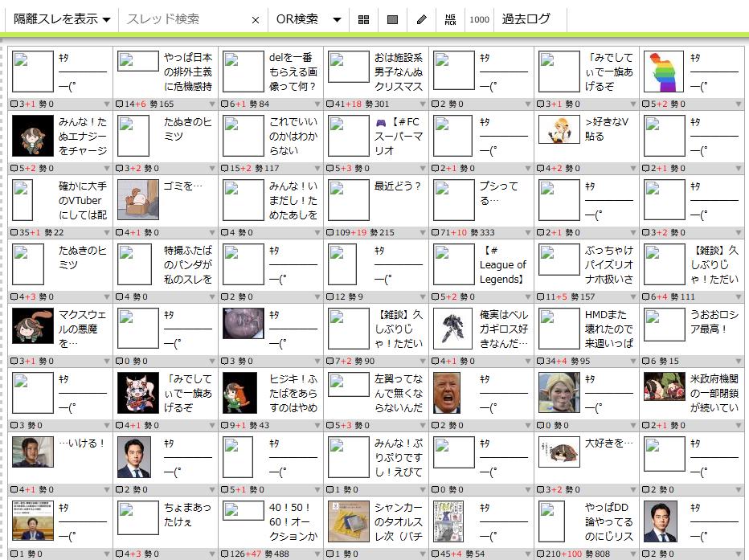The image size is (749, 560).
Task: Open the thread 特撮ふたばのパンダが私のスレを
Action: (x=188, y=265)
